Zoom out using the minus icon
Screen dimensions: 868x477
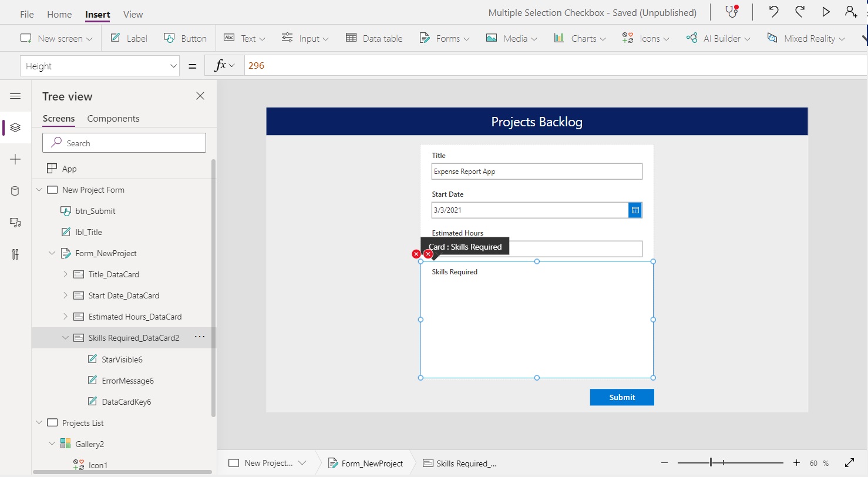tap(664, 462)
